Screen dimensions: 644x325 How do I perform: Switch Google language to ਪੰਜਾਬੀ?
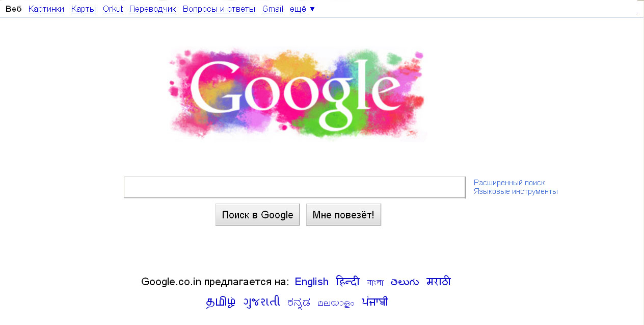[375, 302]
